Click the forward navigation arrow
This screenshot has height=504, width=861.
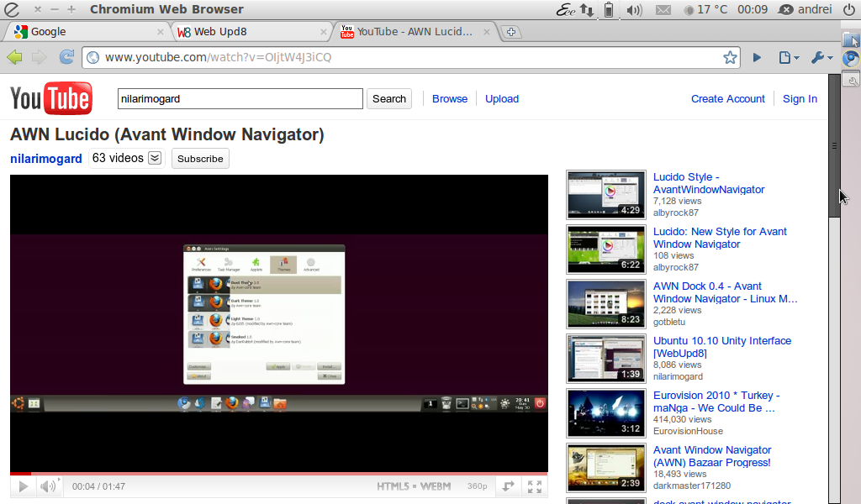(39, 57)
